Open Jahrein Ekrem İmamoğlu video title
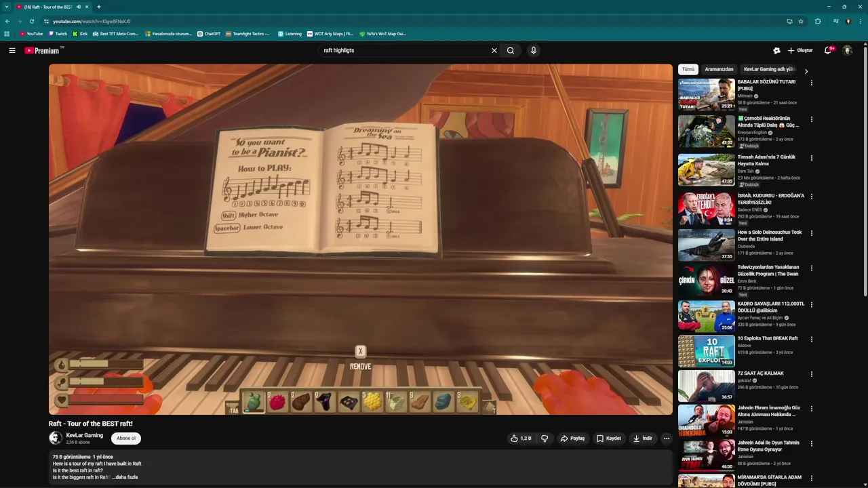The width and height of the screenshot is (868, 488). [769, 411]
